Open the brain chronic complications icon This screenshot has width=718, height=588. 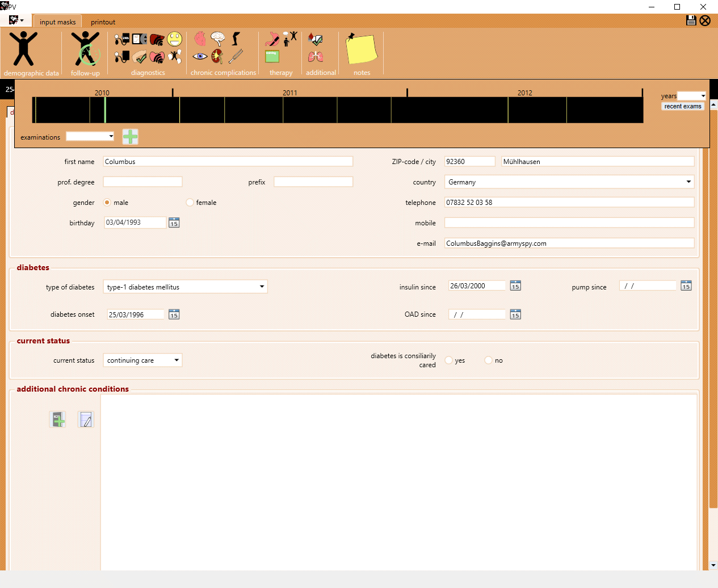pos(218,39)
